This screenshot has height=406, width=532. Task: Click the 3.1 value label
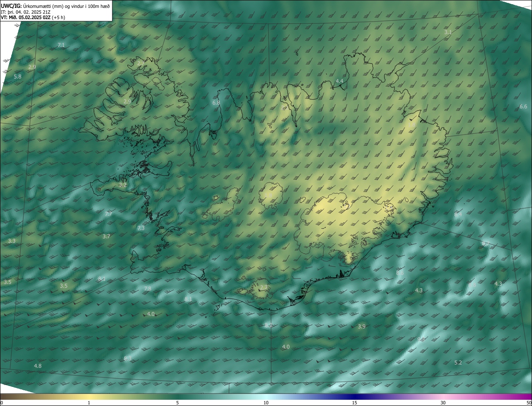tap(448, 32)
